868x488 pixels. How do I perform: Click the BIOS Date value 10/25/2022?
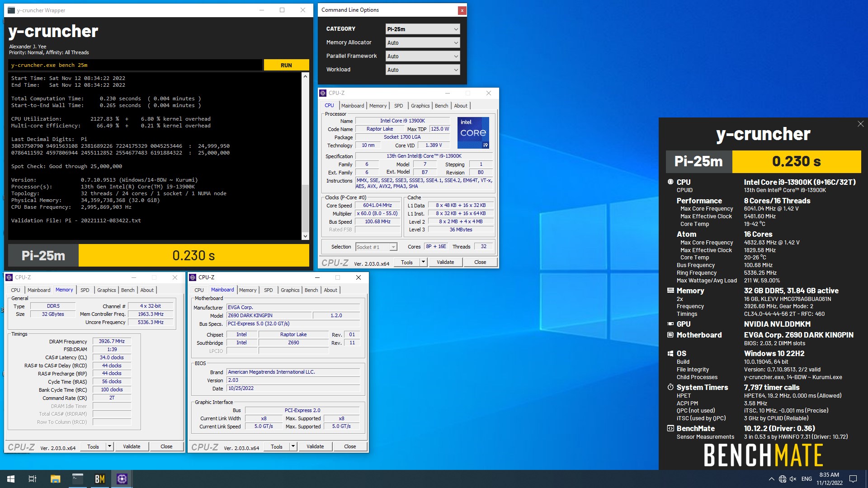pos(293,388)
